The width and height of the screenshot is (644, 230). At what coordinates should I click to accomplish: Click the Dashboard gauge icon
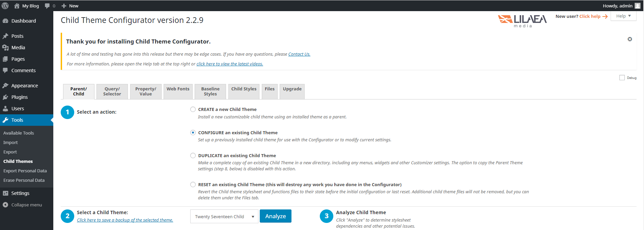pos(5,21)
